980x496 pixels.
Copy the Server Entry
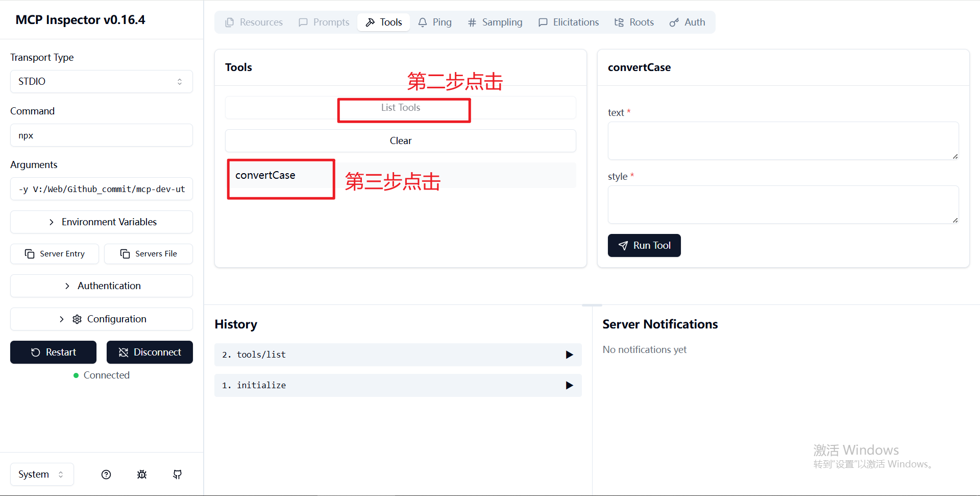tap(55, 253)
